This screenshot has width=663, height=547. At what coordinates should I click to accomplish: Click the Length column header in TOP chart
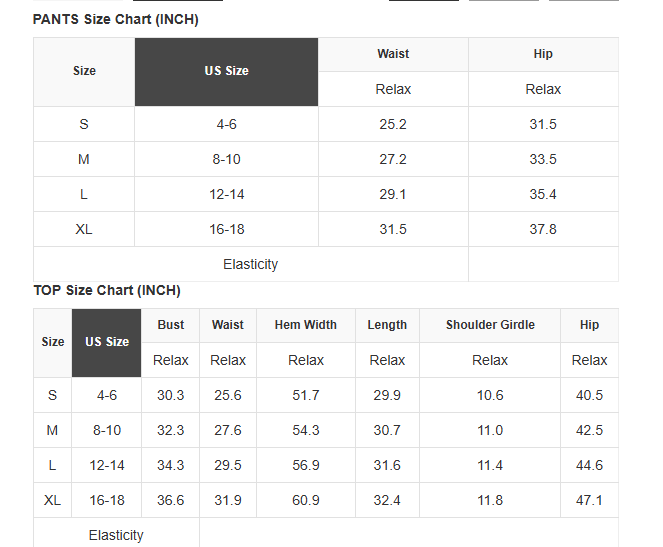pos(387,325)
